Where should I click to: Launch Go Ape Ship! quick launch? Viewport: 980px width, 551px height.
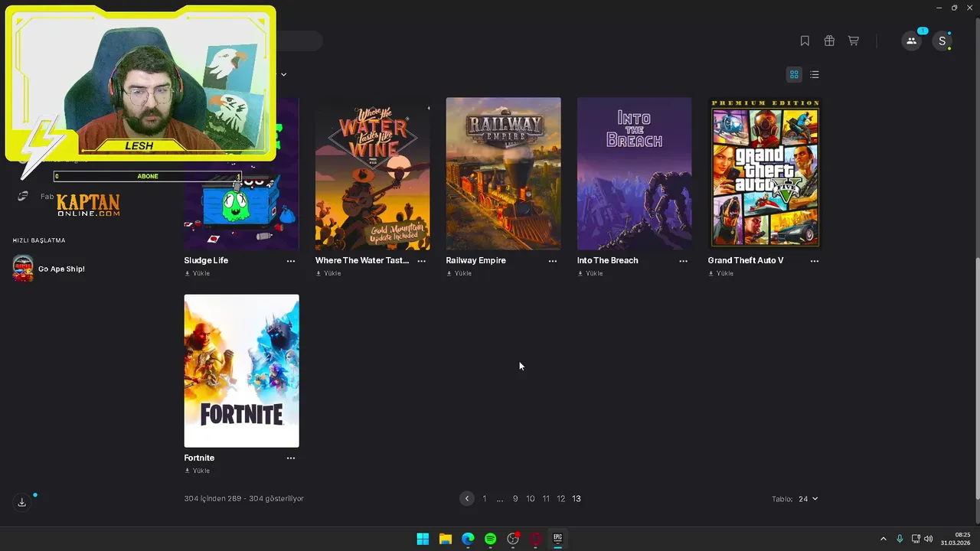(x=49, y=269)
